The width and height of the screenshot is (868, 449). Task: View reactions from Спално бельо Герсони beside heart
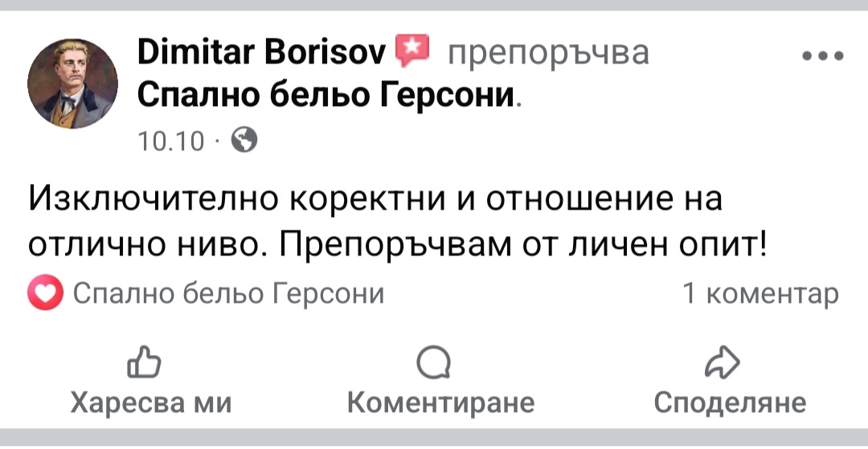(229, 295)
